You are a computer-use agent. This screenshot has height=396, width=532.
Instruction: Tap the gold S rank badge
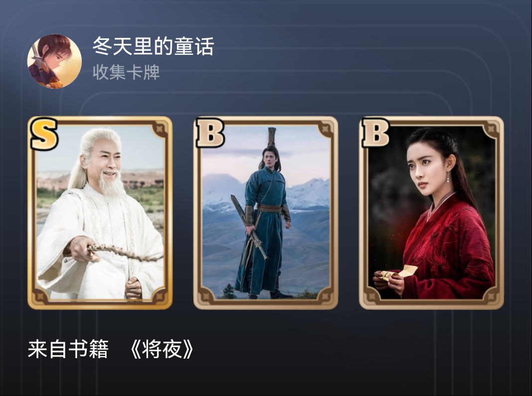point(44,133)
